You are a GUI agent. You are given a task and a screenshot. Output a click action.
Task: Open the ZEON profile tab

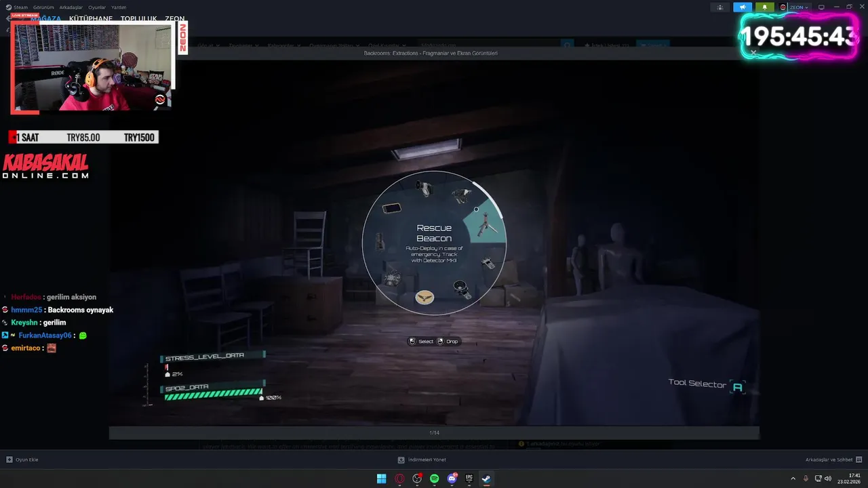click(174, 19)
